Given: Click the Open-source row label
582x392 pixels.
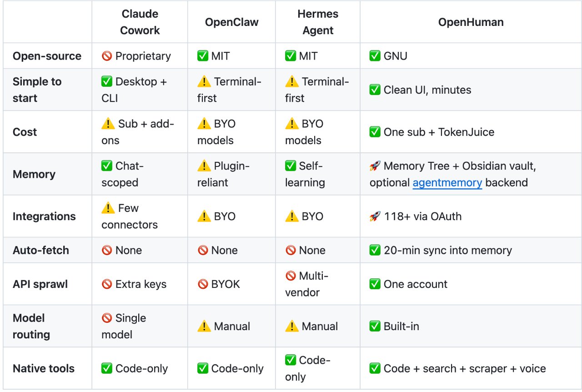Looking at the screenshot, I should pyautogui.click(x=47, y=56).
